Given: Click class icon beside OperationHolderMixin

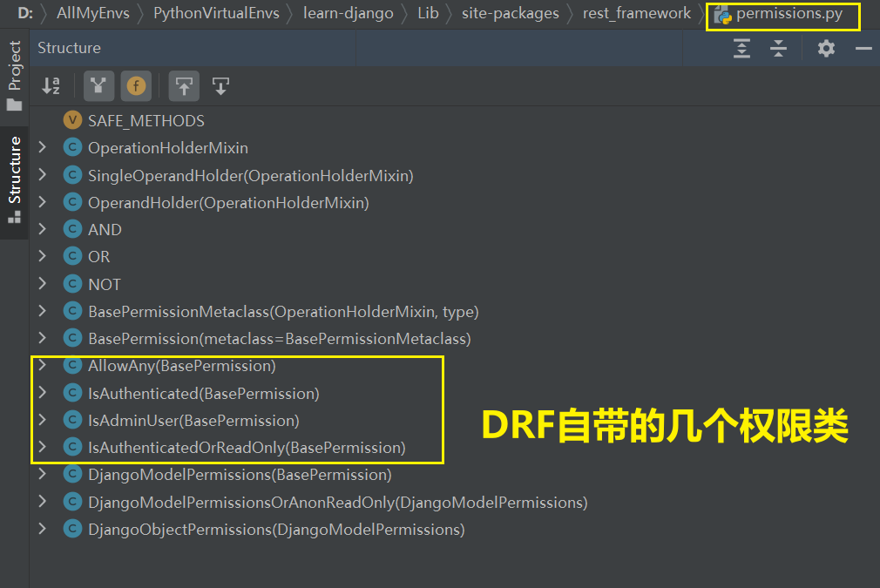Looking at the screenshot, I should pos(72,147).
